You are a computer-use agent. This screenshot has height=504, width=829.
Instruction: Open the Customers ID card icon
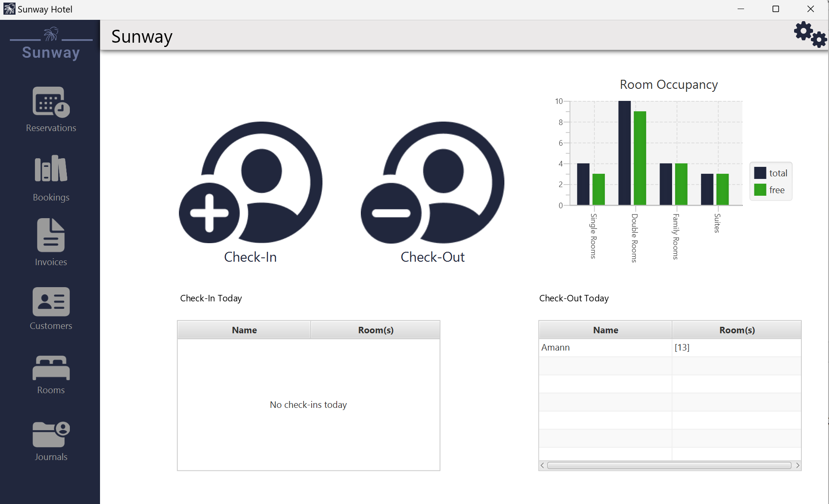(x=51, y=301)
